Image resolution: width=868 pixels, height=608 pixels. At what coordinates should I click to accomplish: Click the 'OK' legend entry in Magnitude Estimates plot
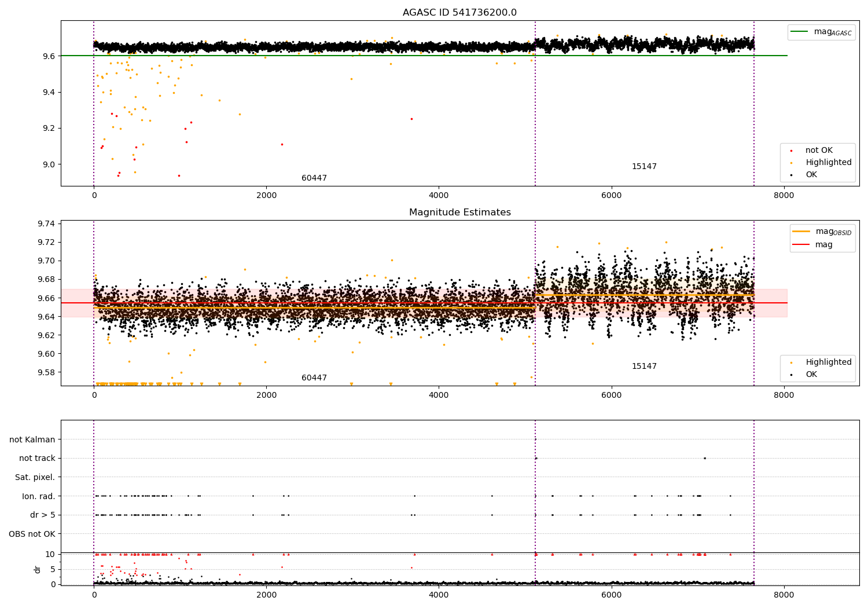click(x=804, y=375)
